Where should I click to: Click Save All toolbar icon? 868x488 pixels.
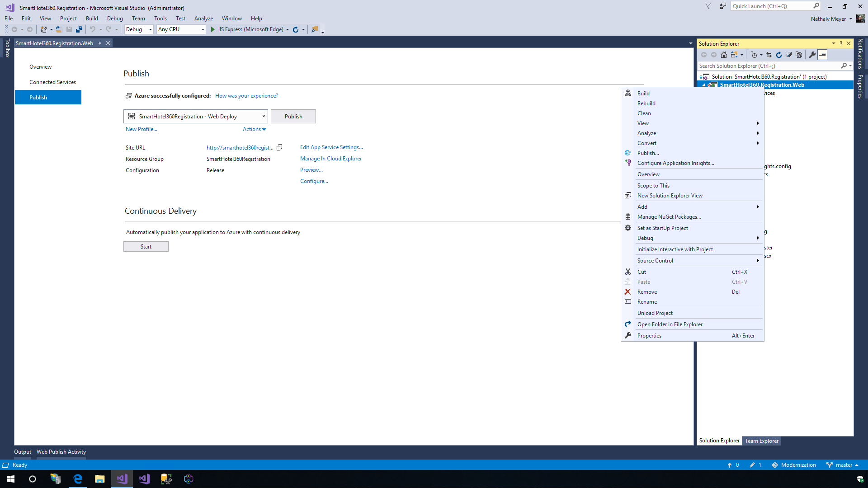(x=79, y=29)
